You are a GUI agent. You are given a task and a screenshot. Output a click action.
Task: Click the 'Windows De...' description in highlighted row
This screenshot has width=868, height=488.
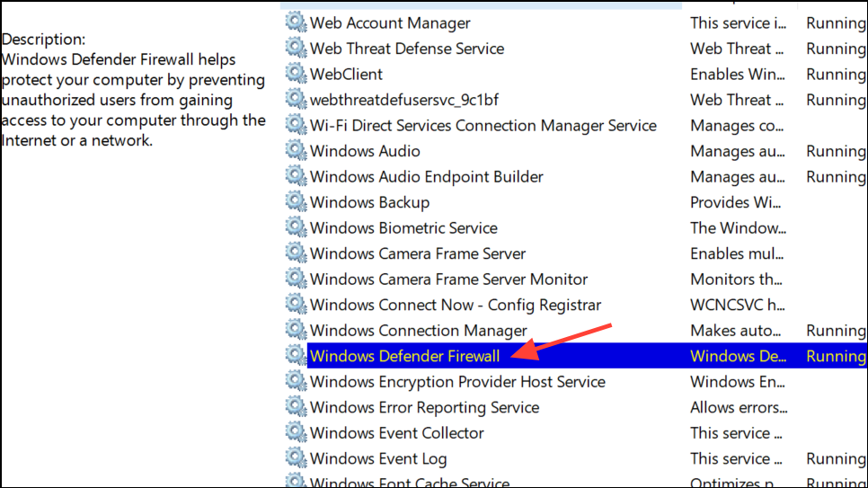738,356
